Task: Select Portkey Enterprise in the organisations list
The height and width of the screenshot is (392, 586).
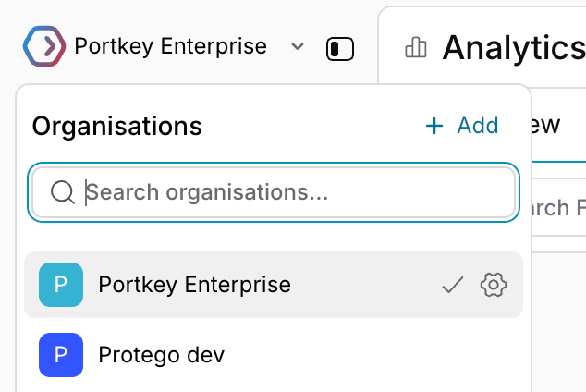Action: click(274, 285)
